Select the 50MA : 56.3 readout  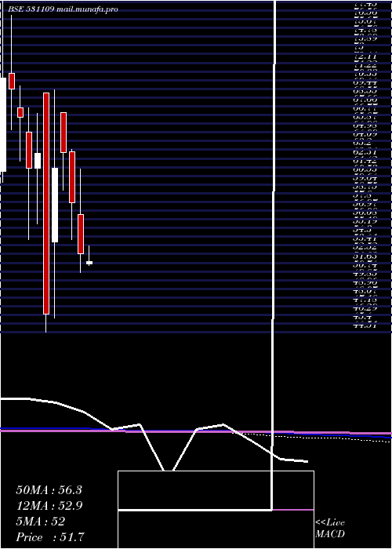pos(49,490)
